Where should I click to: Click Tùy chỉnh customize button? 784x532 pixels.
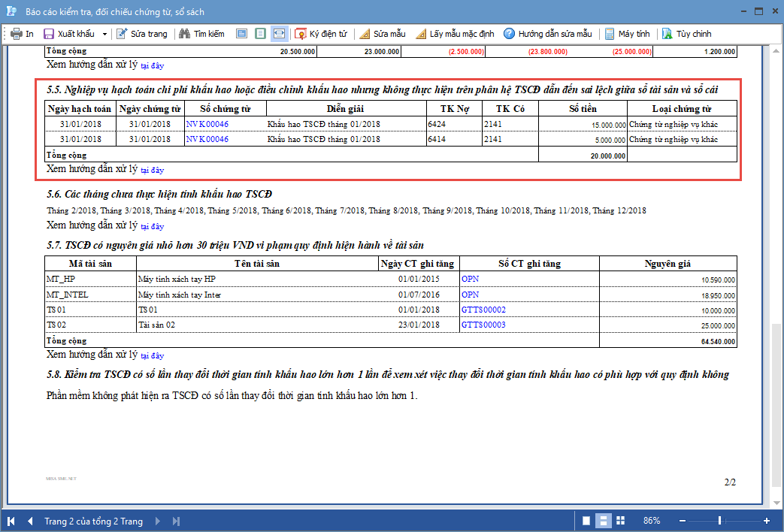point(686,34)
